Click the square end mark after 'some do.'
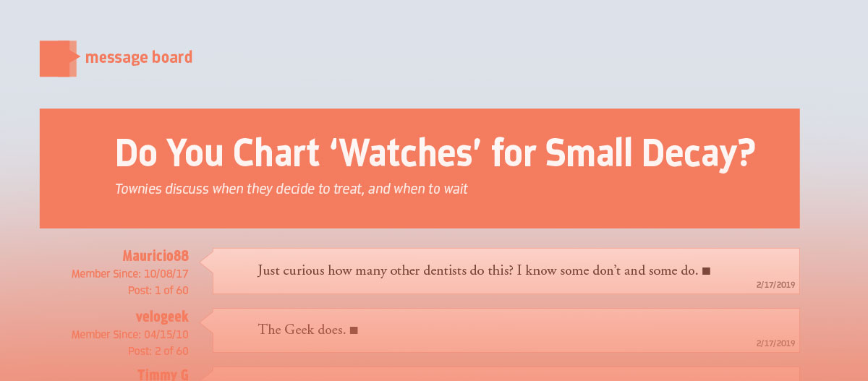Screen dimensions: 868x381 (x=707, y=272)
